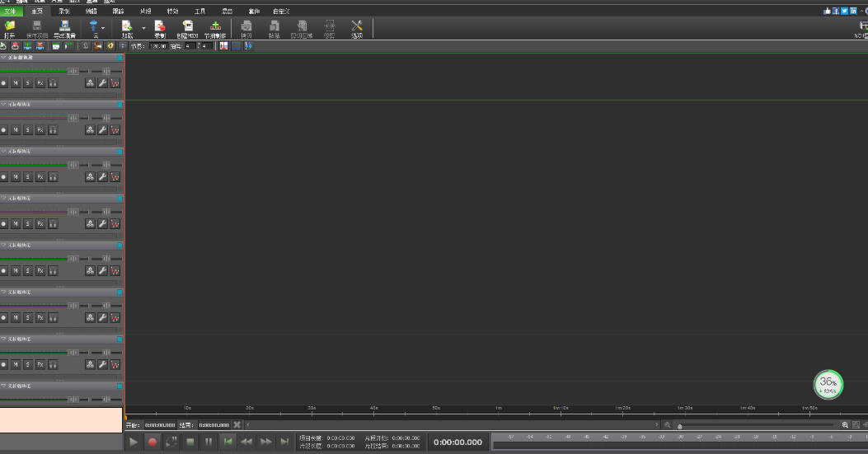
Task: Click Fx button on third track
Action: [40, 177]
